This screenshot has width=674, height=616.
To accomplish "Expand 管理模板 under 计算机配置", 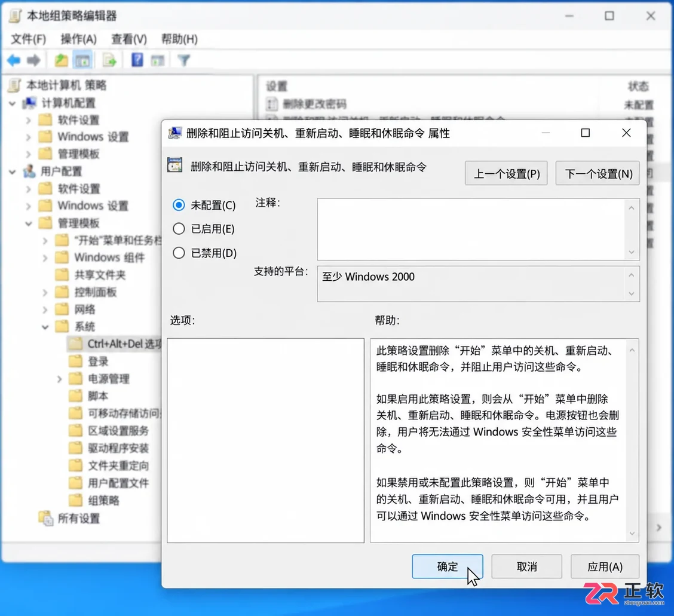I will point(28,154).
